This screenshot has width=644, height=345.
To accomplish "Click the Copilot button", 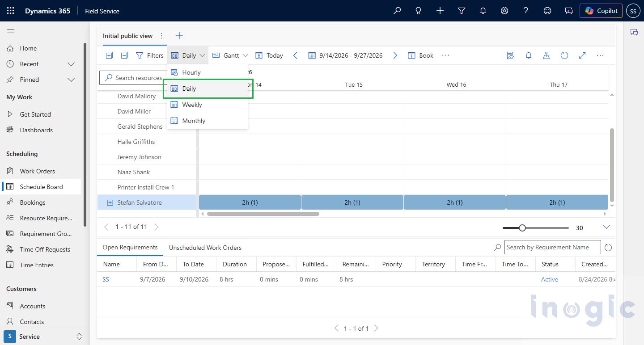I will tap(601, 11).
